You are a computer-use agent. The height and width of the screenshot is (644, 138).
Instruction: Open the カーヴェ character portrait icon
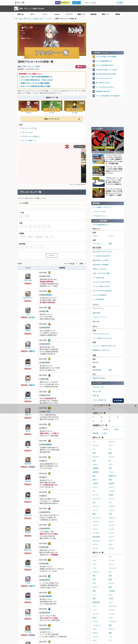pyautogui.click(x=28, y=344)
